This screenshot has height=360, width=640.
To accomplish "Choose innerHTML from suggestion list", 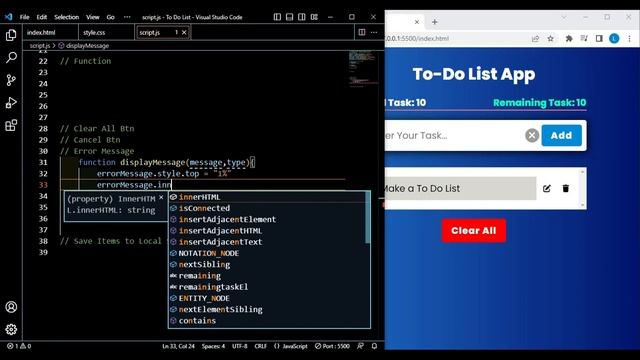I will click(267, 197).
